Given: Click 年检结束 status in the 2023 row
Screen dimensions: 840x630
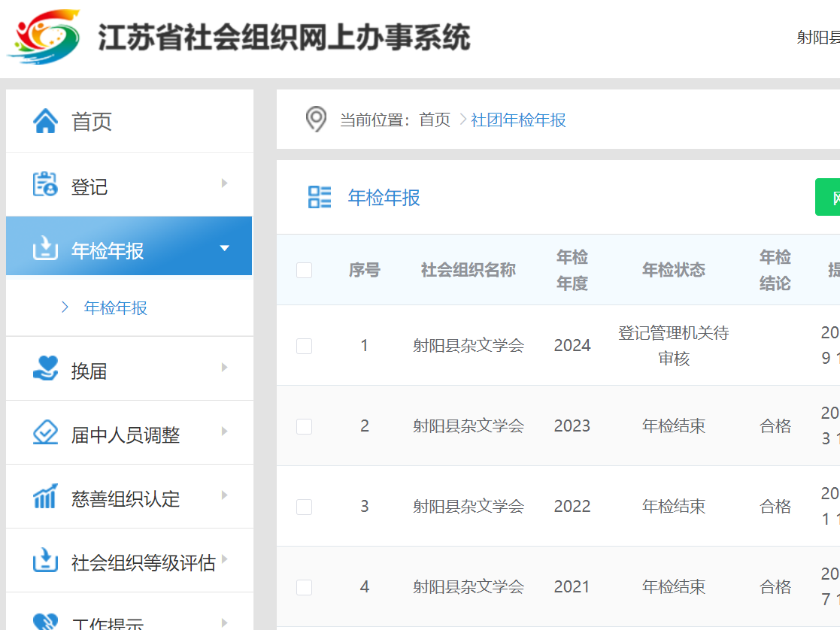Looking at the screenshot, I should 673,426.
